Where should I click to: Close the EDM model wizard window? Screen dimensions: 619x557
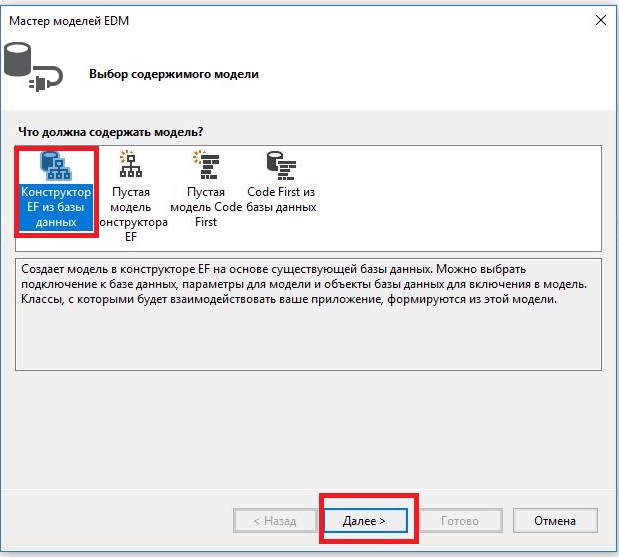pyautogui.click(x=600, y=19)
